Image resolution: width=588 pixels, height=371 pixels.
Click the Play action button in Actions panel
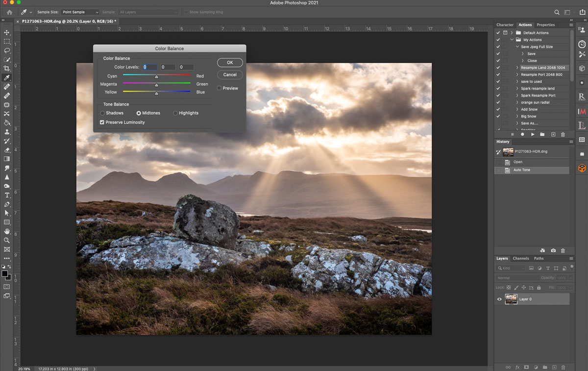coord(533,134)
